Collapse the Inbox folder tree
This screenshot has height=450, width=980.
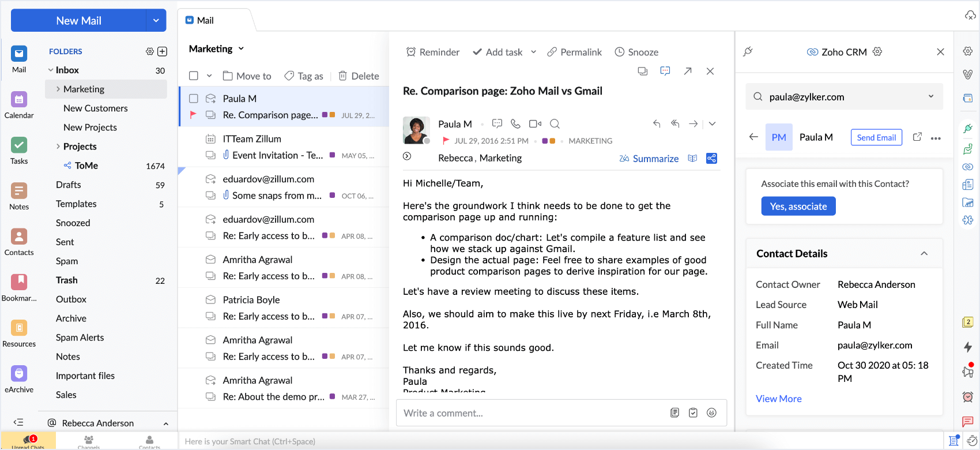pyautogui.click(x=51, y=70)
